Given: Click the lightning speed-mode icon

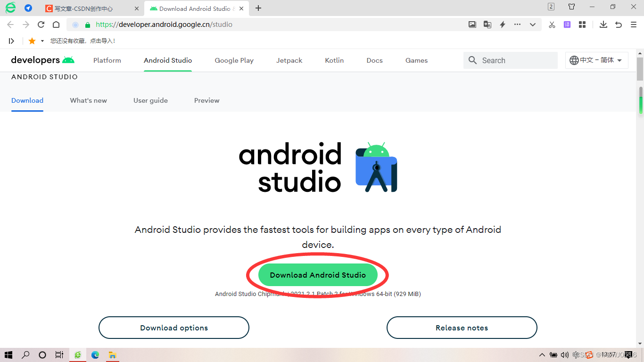Looking at the screenshot, I should (x=503, y=25).
